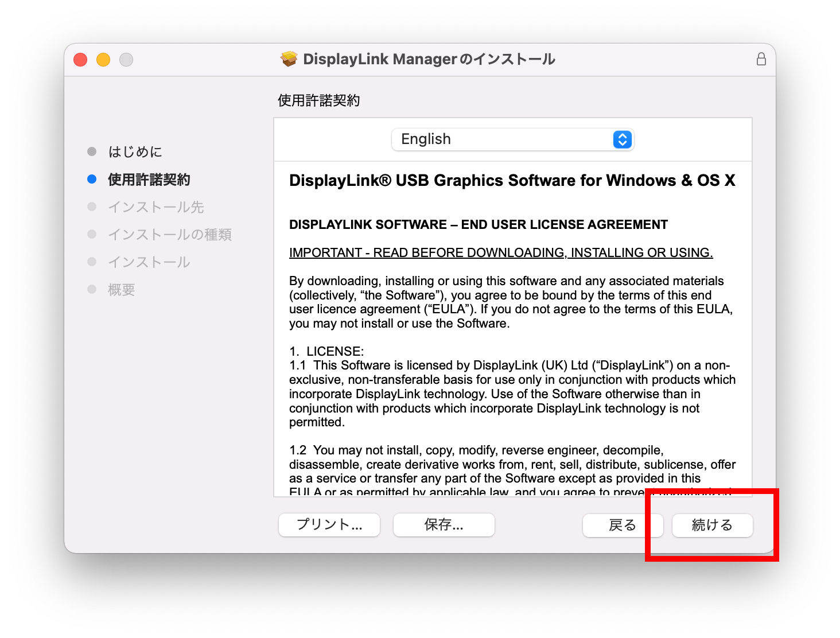Click clause 1.1 'This Software is licensed'
This screenshot has width=840, height=638.
tap(512, 394)
